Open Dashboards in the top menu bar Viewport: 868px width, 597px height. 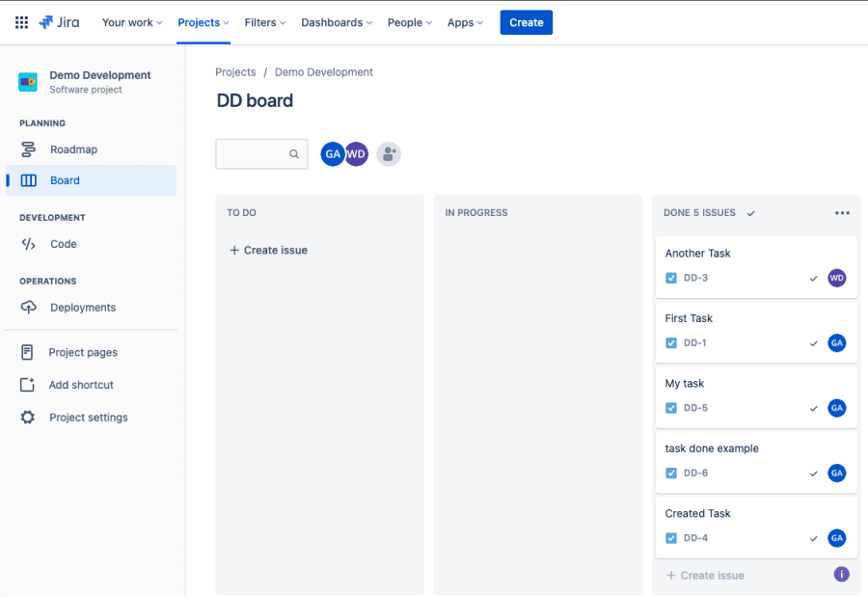point(334,22)
